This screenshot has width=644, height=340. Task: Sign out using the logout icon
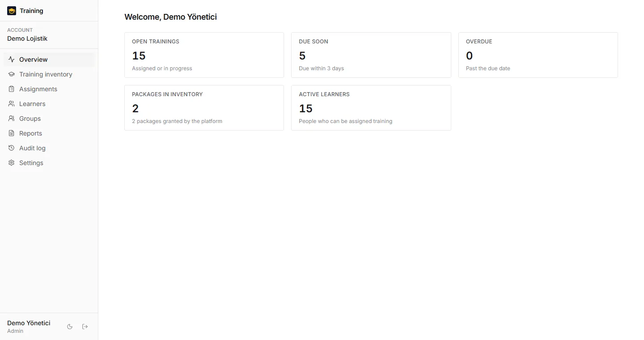tap(85, 327)
